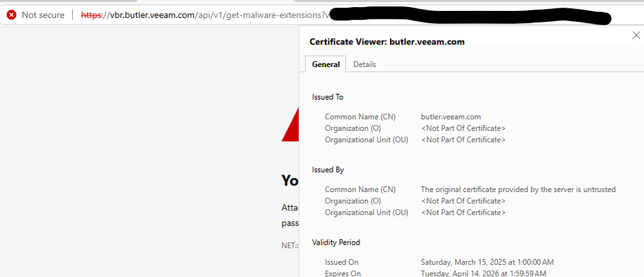Click Organizational Unit (OU) label under Issued By
The image size is (644, 277).
tap(366, 213)
